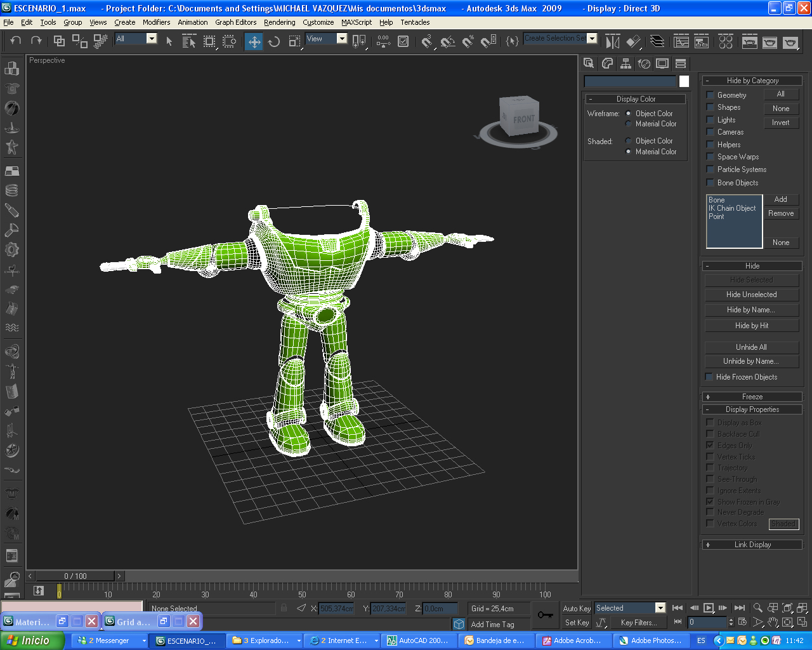Open the Rendering menu
This screenshot has width=812, height=650.
click(279, 22)
